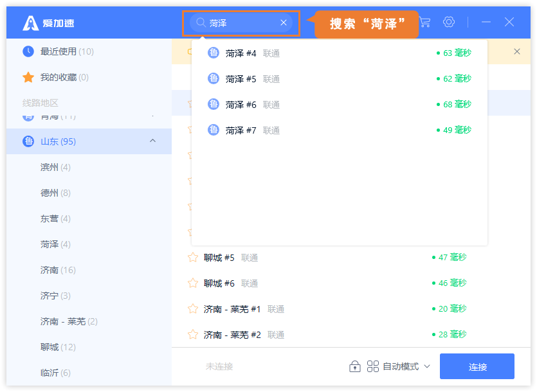
Task: Dismiss the yellow notification banner
Action: [x=517, y=51]
